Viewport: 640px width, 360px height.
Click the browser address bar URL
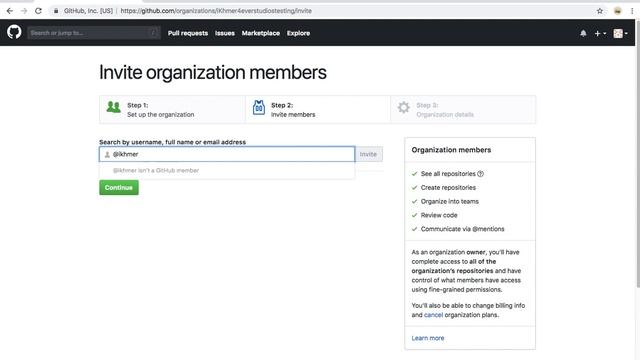coord(216,11)
